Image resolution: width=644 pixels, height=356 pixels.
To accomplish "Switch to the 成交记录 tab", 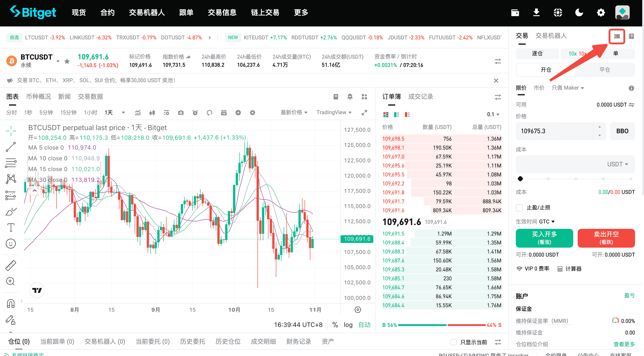I will click(421, 97).
